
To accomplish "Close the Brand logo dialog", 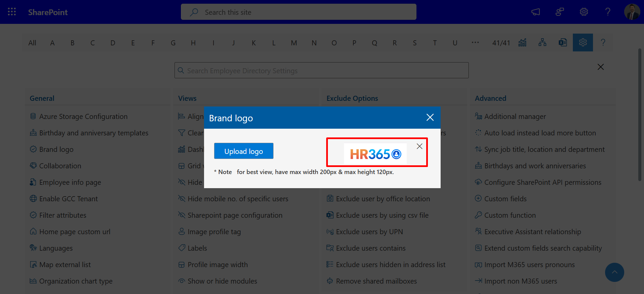I will tap(430, 117).
